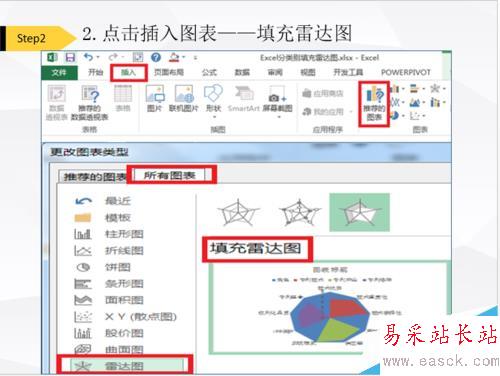The height and width of the screenshot is (376, 500).
Task: Insert a 图片 picture
Action: point(155,99)
